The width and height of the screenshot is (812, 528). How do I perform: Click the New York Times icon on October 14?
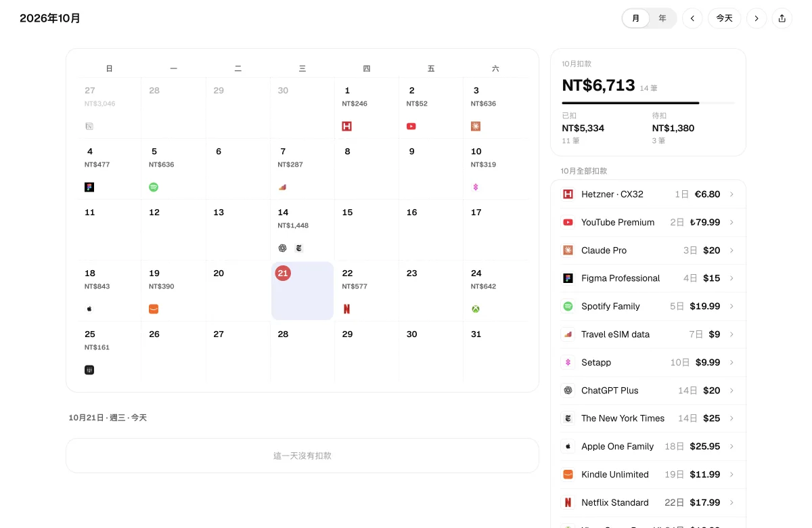298,248
